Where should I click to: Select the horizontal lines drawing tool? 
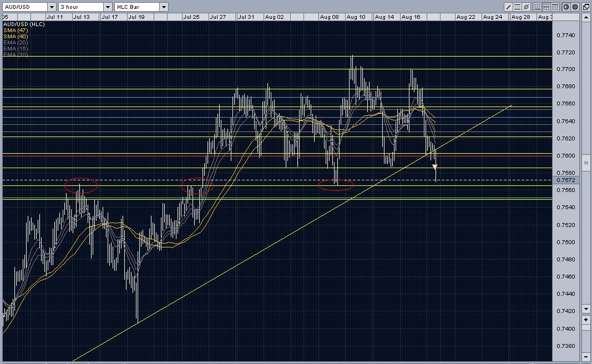pos(518,7)
